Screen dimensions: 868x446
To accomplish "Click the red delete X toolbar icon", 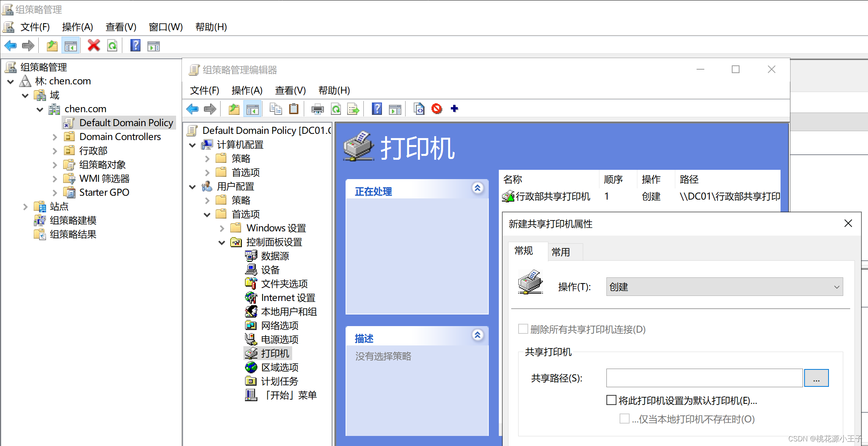I will (x=94, y=46).
